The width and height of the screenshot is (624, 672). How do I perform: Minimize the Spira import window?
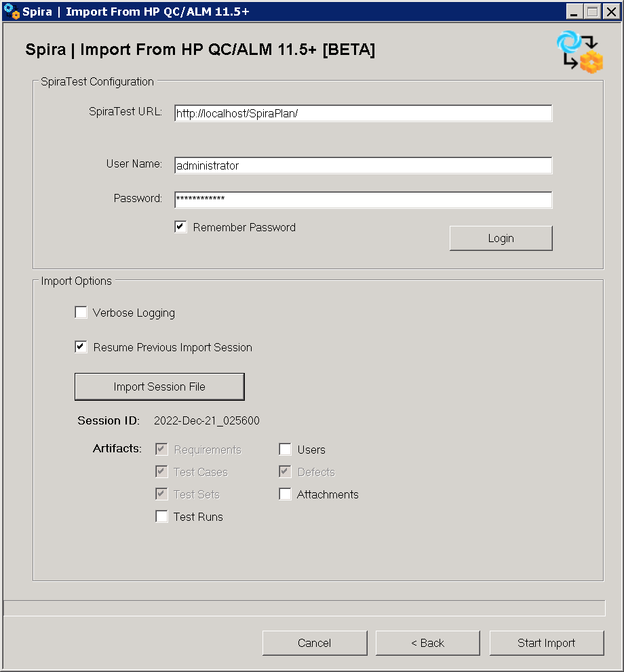pyautogui.click(x=575, y=12)
